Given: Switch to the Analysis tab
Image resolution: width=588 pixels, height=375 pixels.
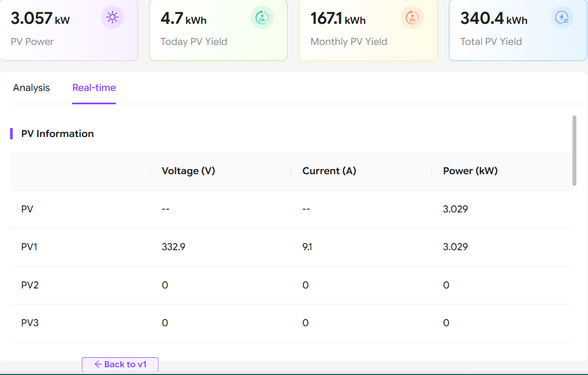Looking at the screenshot, I should 32,88.
